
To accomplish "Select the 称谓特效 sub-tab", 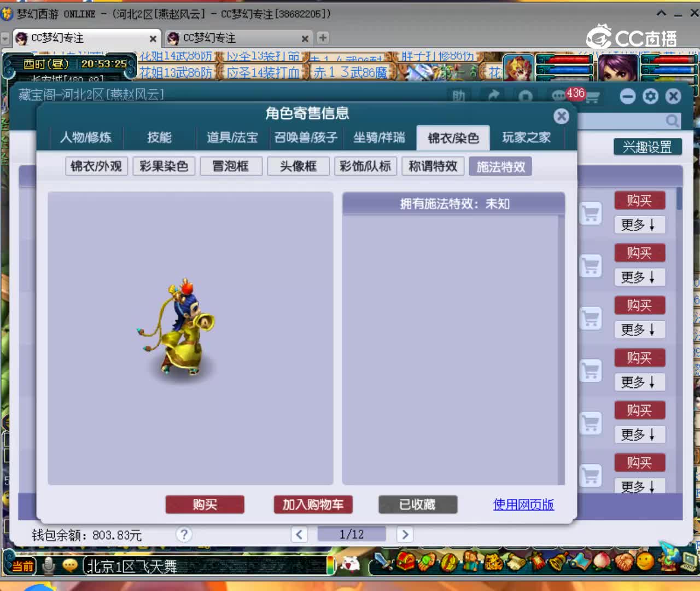I will tap(433, 166).
